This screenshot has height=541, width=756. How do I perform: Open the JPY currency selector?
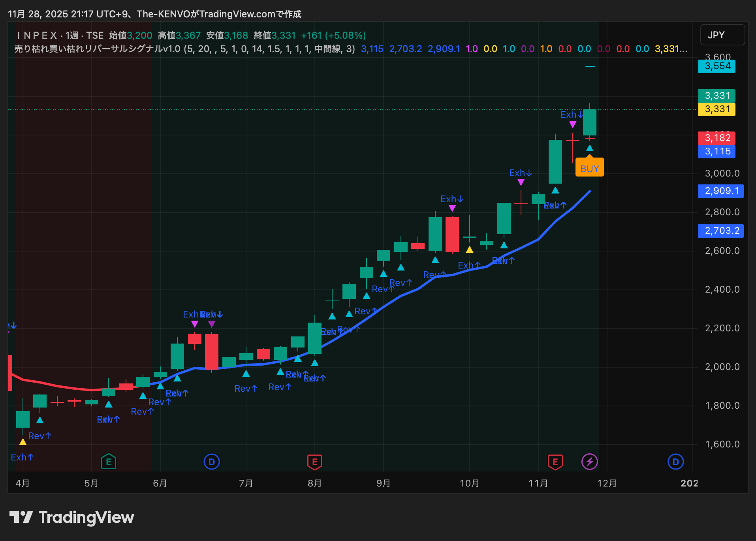tap(722, 35)
